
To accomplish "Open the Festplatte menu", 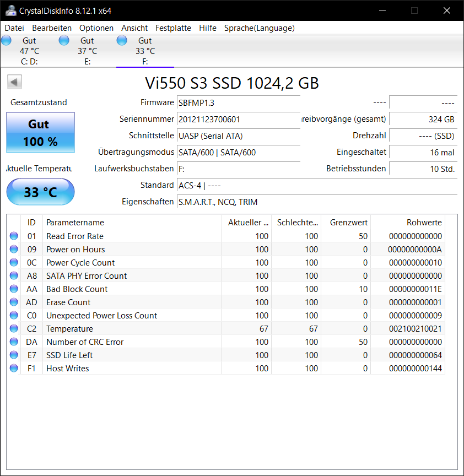I will click(173, 28).
